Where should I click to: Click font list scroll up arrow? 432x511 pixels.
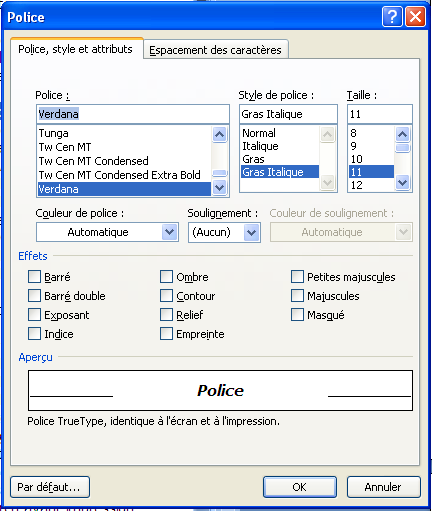(219, 134)
